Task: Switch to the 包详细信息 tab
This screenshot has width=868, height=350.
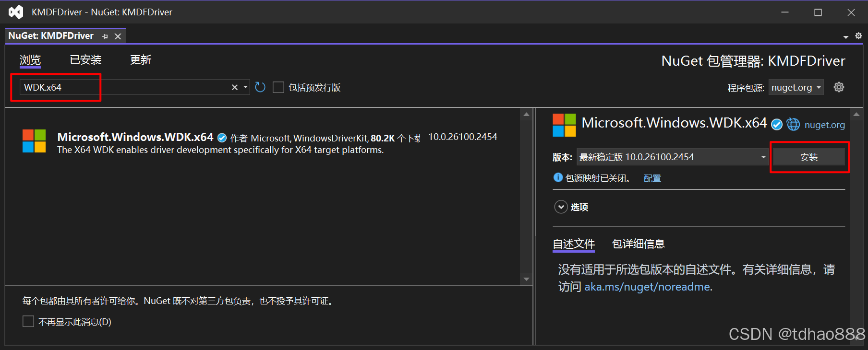Action: click(639, 244)
